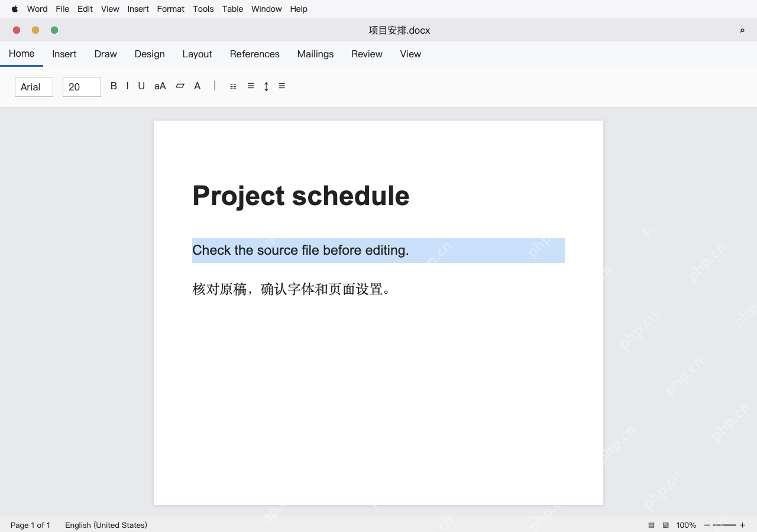Open the Apple menu
757x532 pixels.
click(x=15, y=9)
